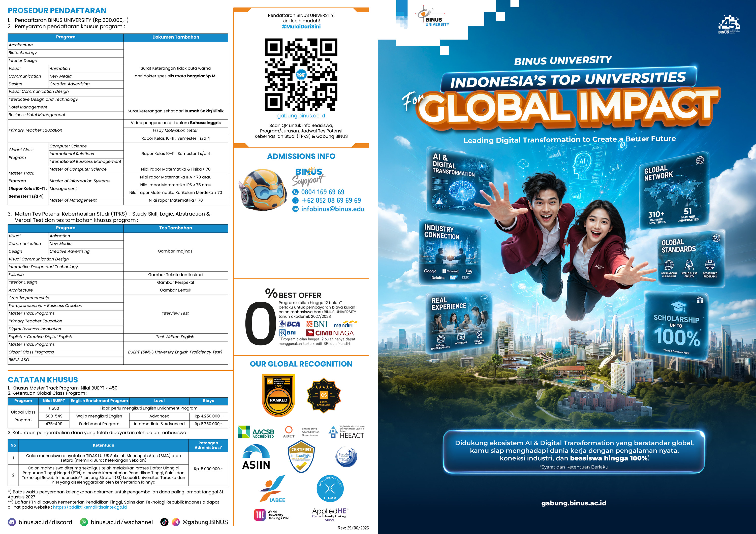The image size is (756, 534).
Task: Click the AACSB Accredited logo
Action: (256, 432)
